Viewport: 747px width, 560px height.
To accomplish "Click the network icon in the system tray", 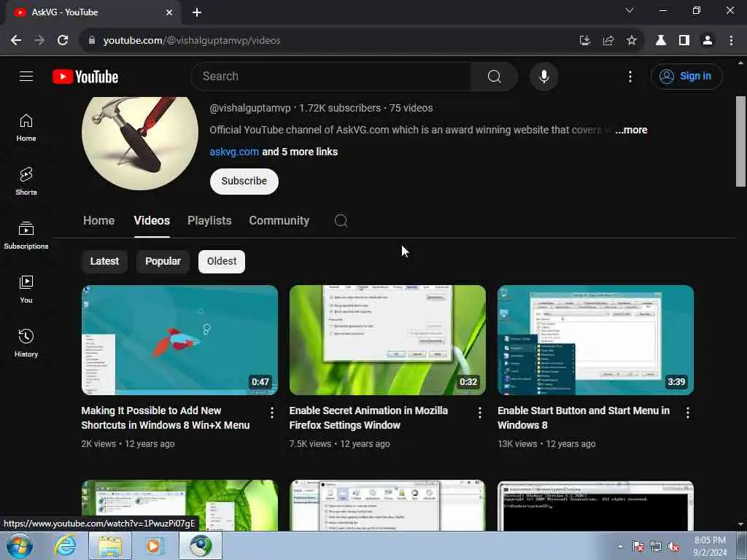I will coord(656,547).
